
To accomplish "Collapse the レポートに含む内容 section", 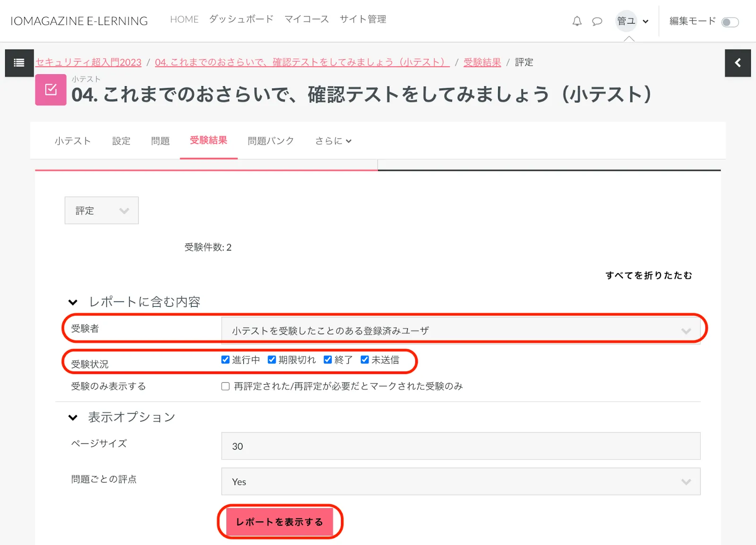I will 73,302.
